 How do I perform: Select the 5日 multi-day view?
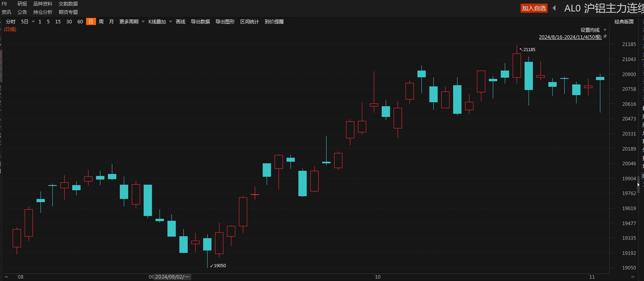(x=25, y=22)
